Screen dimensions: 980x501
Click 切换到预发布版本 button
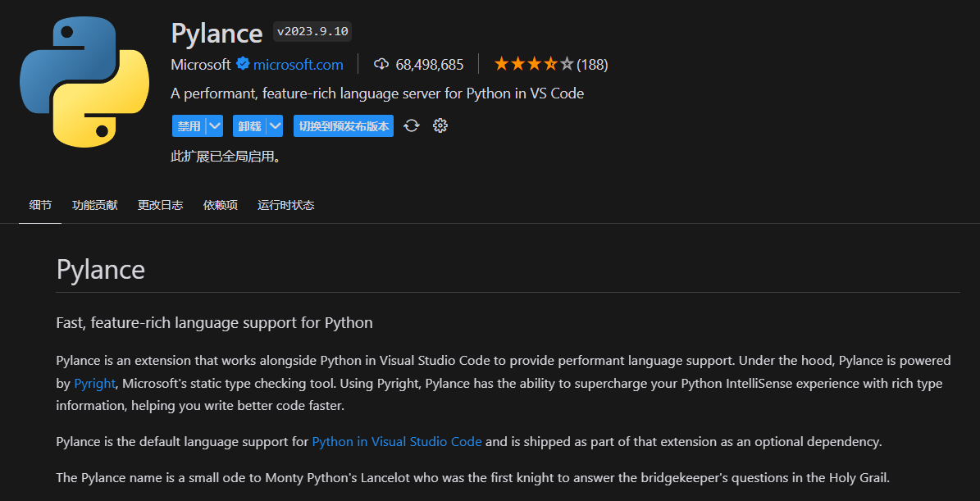(x=344, y=126)
